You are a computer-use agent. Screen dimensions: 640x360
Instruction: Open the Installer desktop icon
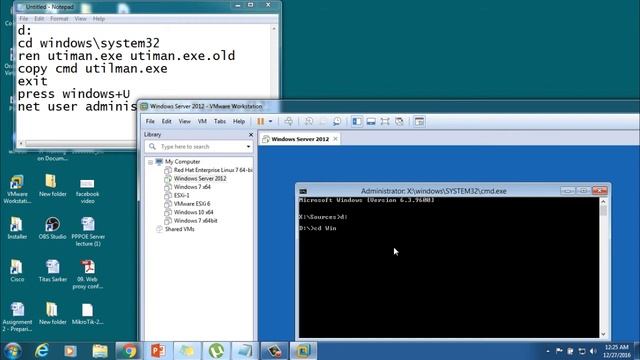tap(17, 228)
